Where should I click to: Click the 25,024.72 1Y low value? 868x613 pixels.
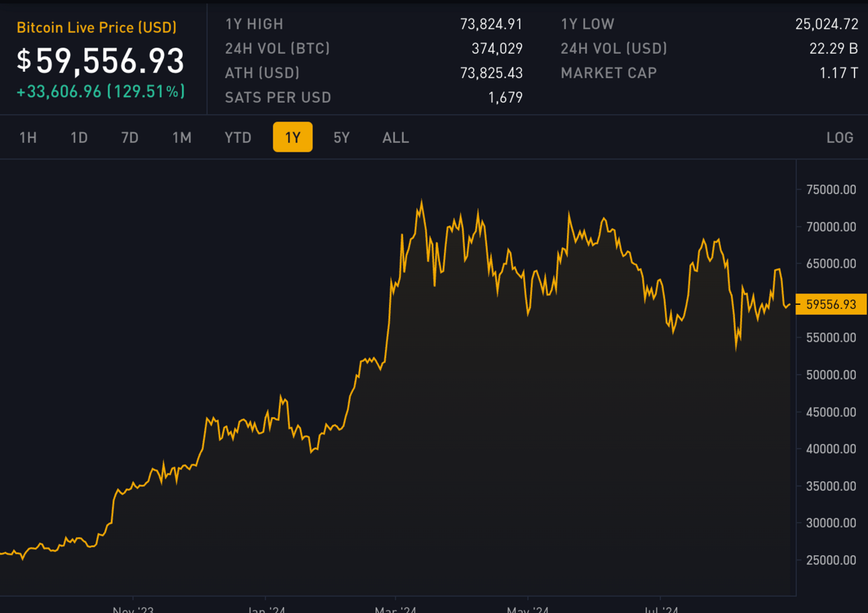tap(827, 24)
